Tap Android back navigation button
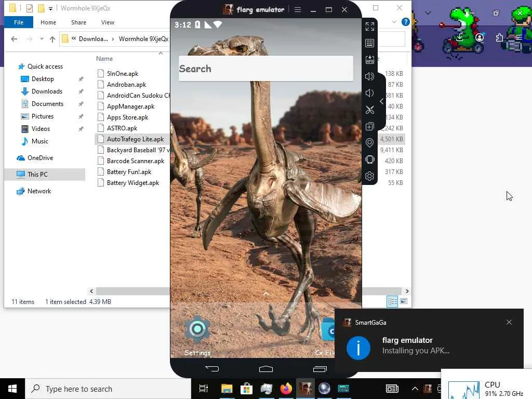The width and height of the screenshot is (532, 399). click(212, 368)
